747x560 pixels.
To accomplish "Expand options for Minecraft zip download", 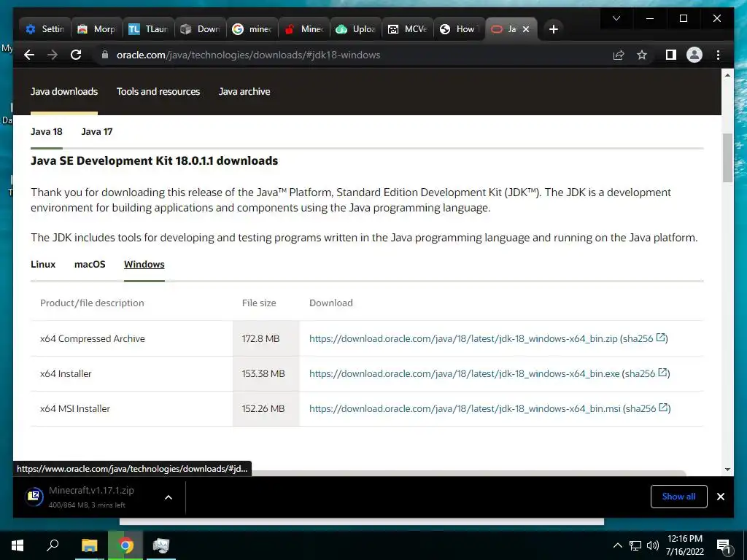I will 169,497.
